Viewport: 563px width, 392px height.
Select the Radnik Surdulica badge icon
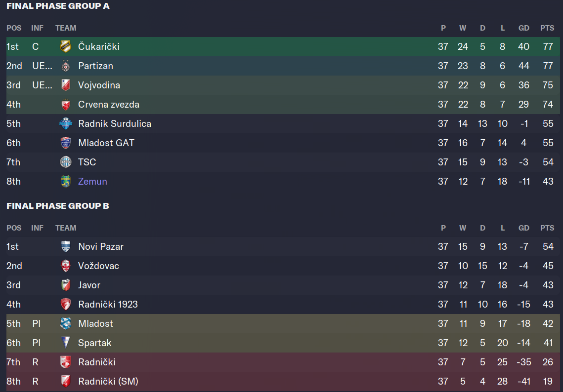pyautogui.click(x=65, y=124)
